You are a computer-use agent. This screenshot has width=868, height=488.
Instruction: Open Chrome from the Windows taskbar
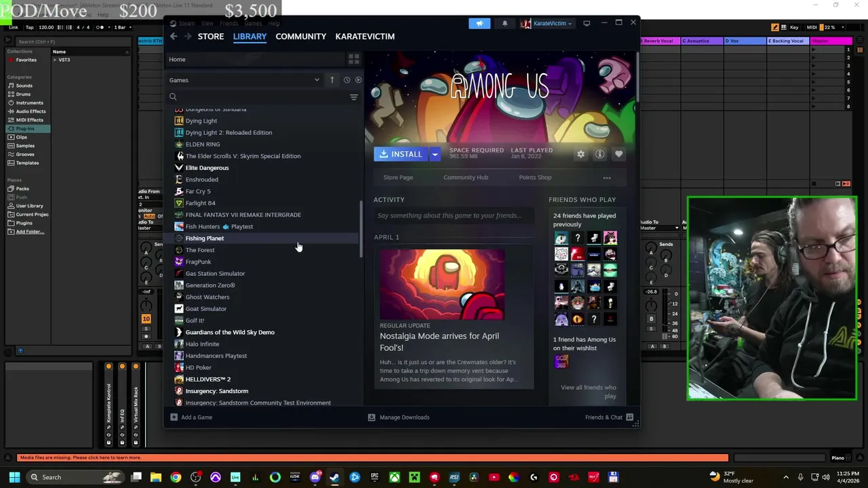pos(176,477)
